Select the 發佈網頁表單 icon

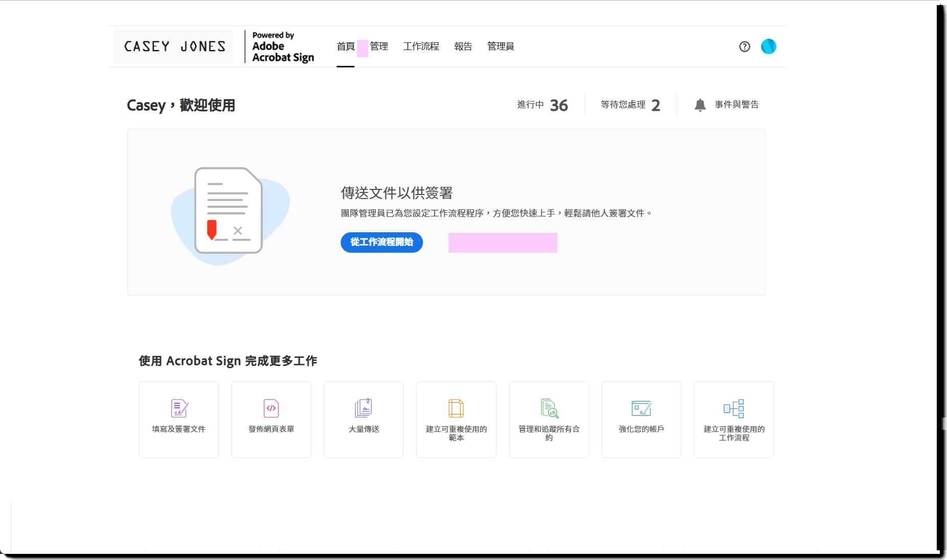tap(271, 408)
